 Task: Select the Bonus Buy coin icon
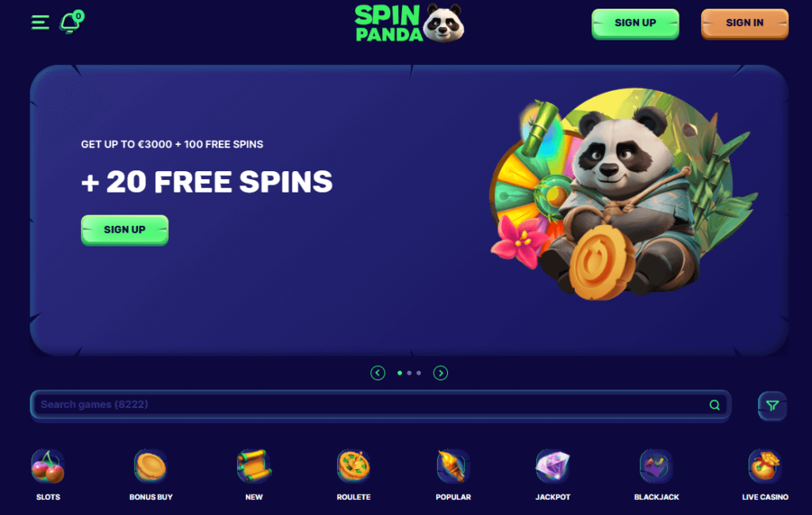(x=151, y=467)
